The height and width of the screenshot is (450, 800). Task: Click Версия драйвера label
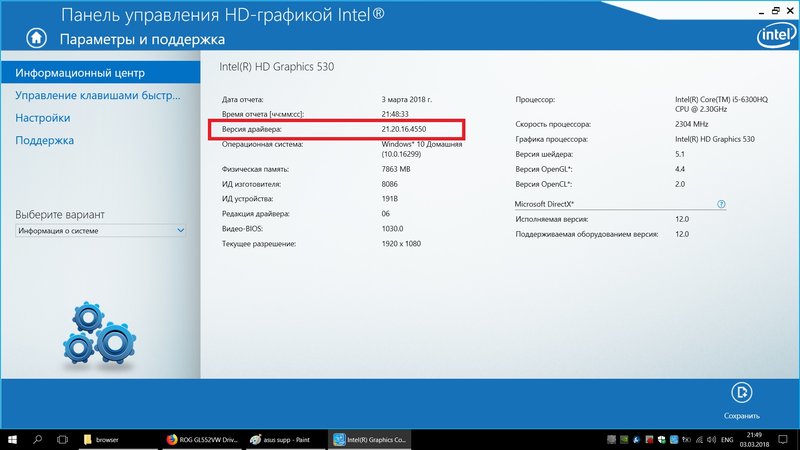252,129
